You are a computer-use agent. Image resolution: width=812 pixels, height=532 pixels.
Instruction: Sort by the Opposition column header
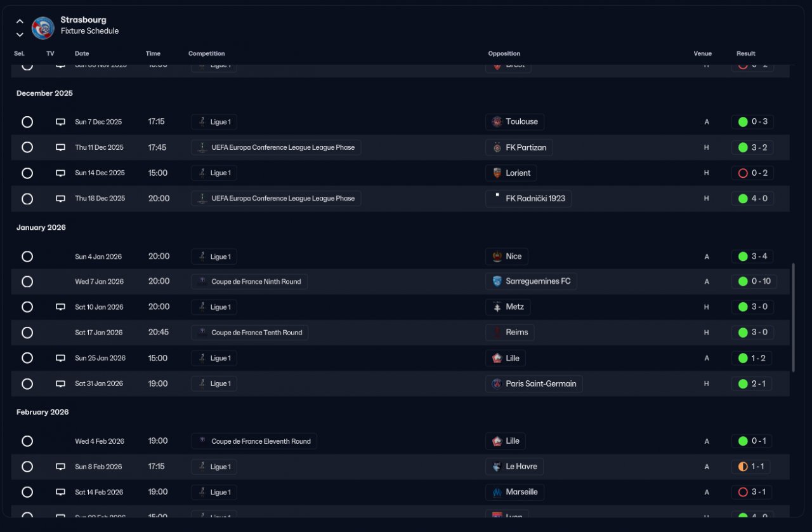point(504,54)
